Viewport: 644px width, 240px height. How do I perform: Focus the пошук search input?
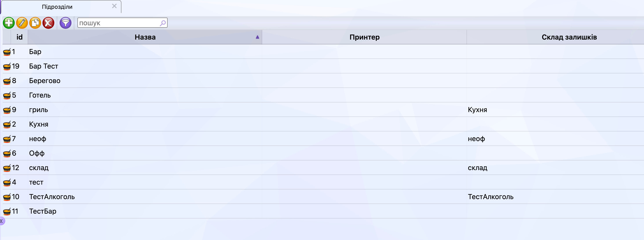[x=119, y=23]
